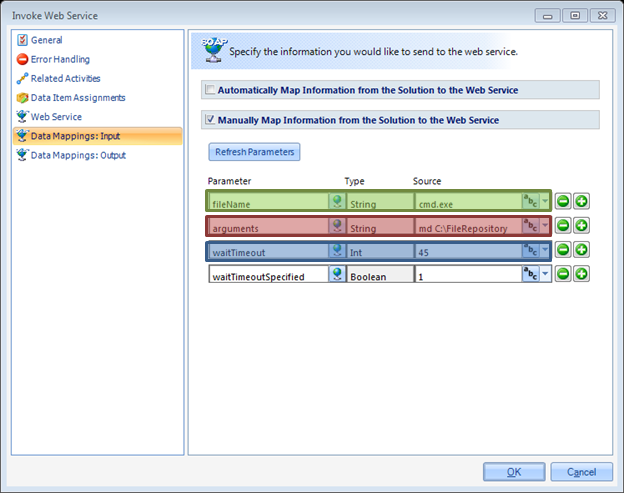This screenshot has height=493, width=624.
Task: Expand the source dropdown for the arguments row
Action: pyautogui.click(x=545, y=226)
